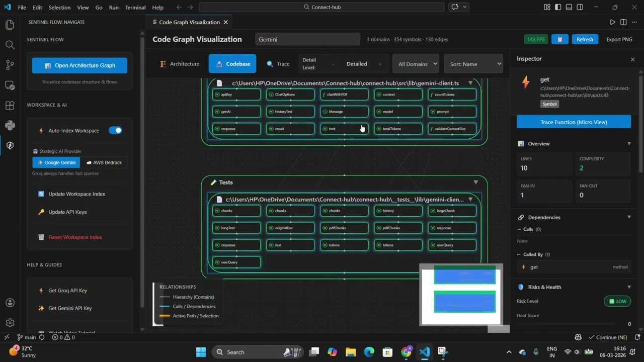
Task: Collapse the src lib gemini-client.ts file node
Action: [470, 83]
